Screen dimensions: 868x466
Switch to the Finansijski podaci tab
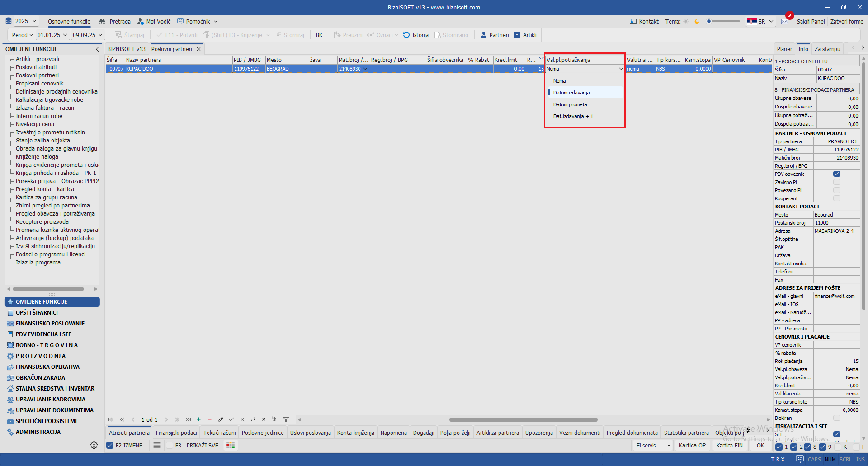pos(176,433)
